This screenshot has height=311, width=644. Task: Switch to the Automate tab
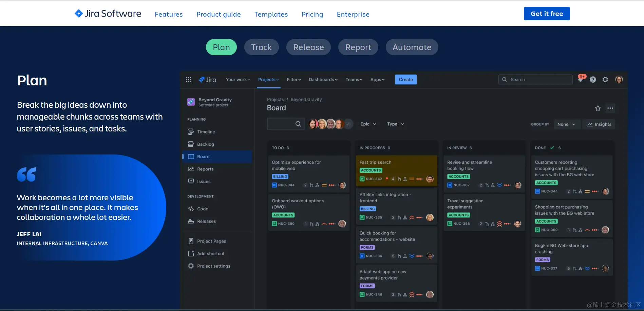coord(412,47)
